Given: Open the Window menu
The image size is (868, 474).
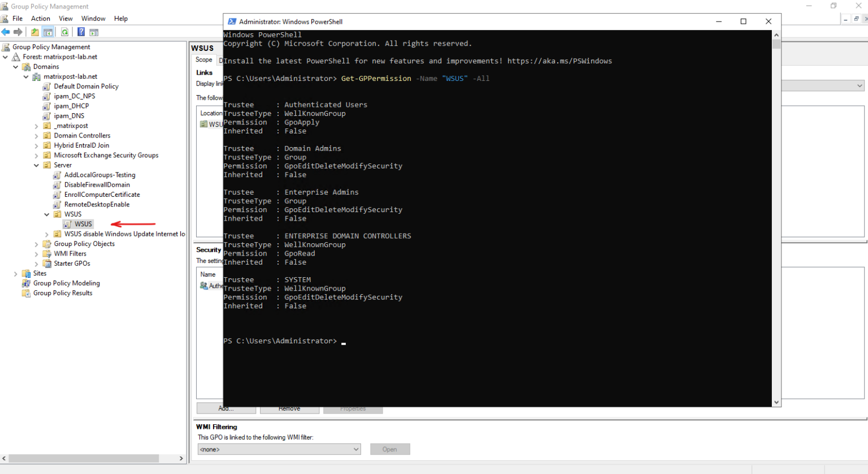Looking at the screenshot, I should (93, 19).
